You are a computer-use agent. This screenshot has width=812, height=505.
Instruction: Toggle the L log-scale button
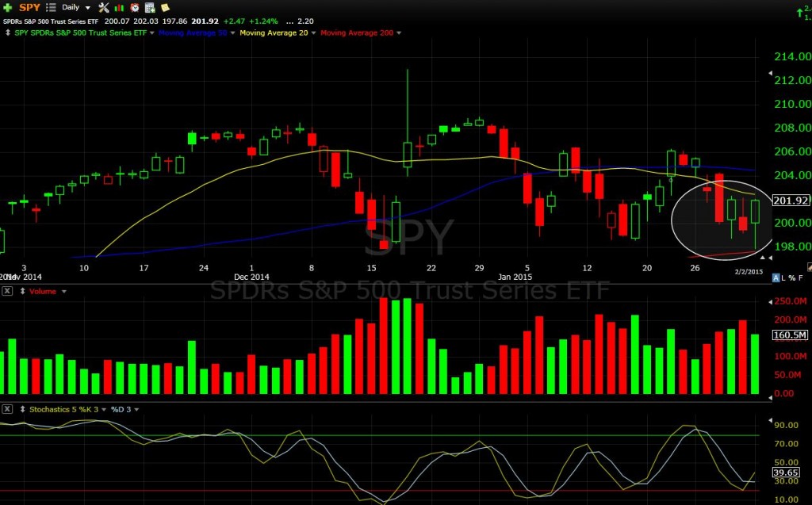783,278
